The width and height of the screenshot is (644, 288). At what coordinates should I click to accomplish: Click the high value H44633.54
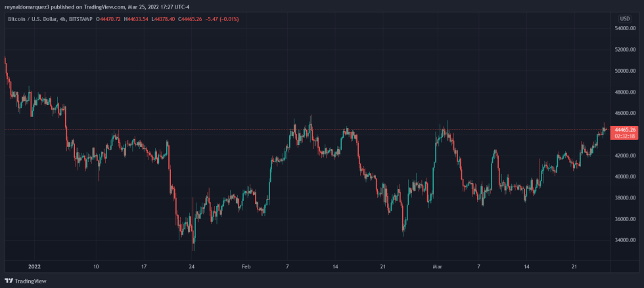[137, 19]
